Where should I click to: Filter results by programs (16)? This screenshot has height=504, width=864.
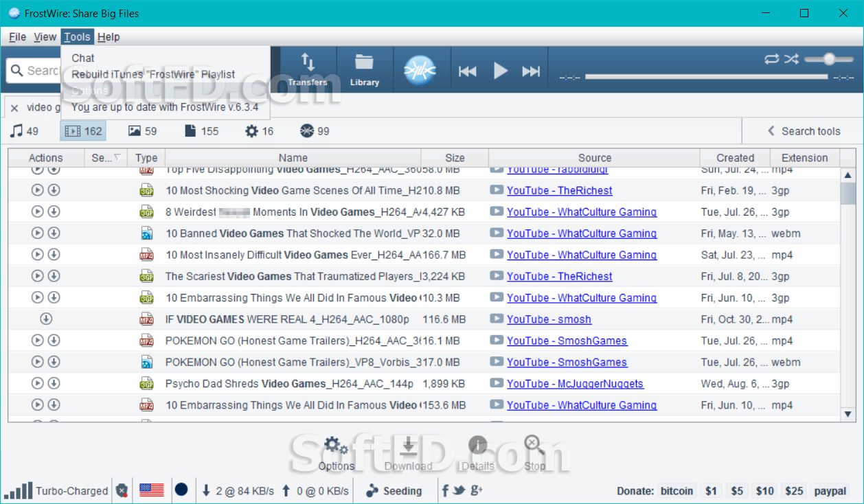point(260,130)
